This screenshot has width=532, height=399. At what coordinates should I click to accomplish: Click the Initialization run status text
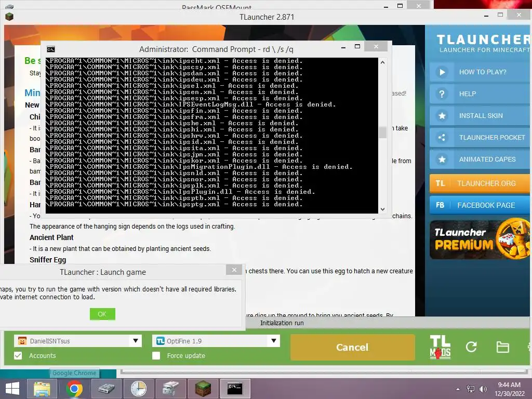click(x=282, y=323)
